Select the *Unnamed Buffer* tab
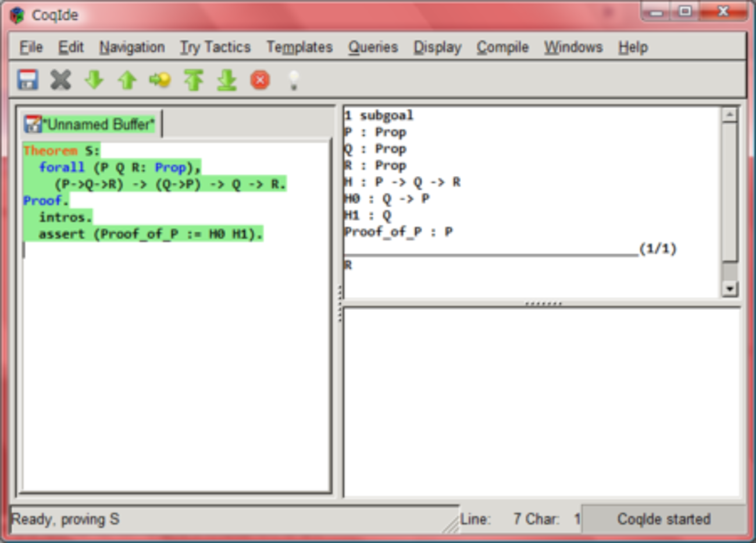This screenshot has height=543, width=756. point(90,124)
